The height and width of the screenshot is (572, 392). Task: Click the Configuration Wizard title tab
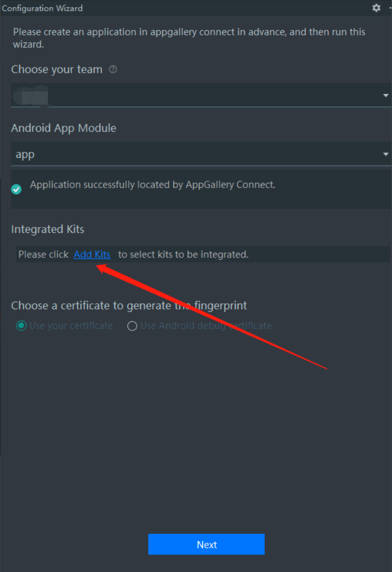(42, 8)
